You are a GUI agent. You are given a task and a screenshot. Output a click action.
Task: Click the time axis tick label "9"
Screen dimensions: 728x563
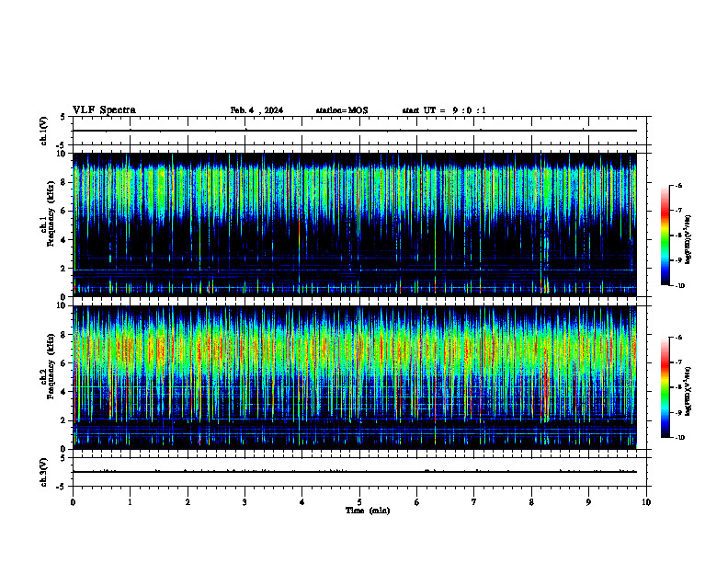[x=588, y=502]
